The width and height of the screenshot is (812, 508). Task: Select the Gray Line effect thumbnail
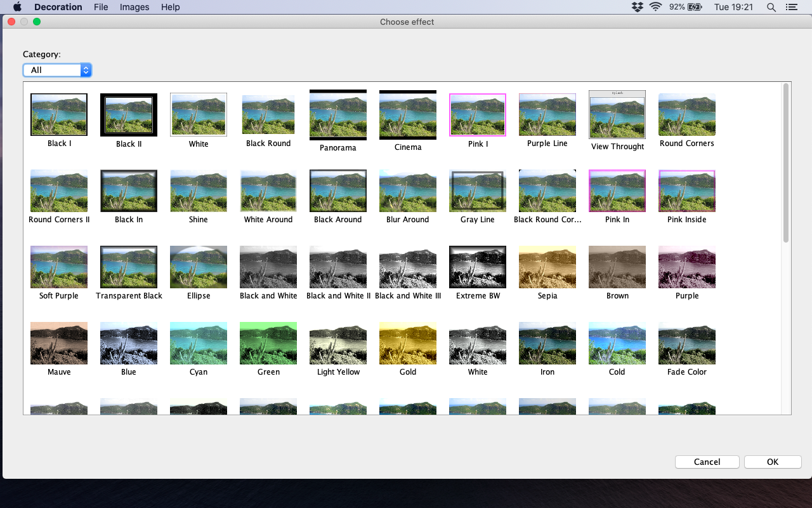(x=478, y=190)
